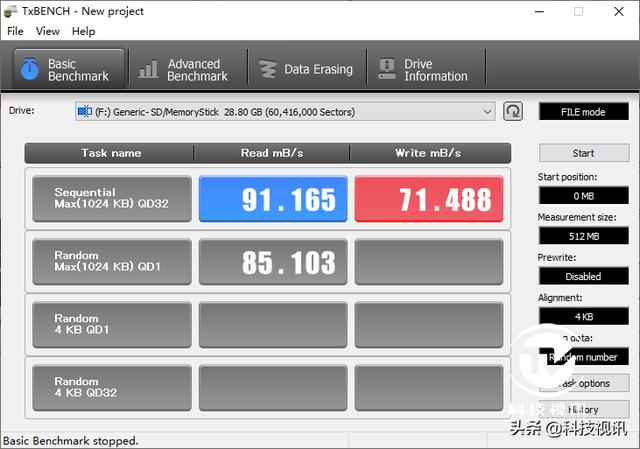Open the Alignment 4 KB selector
This screenshot has width=640, height=449.
click(584, 316)
